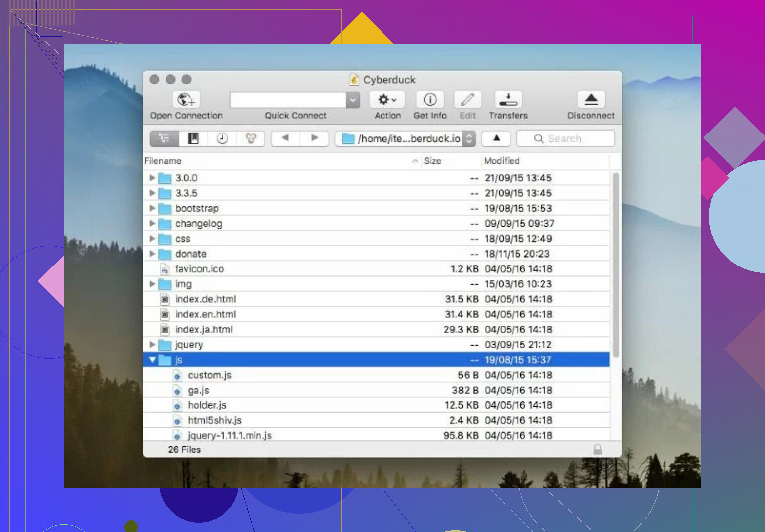Go to parent folder with up arrow
Image resolution: width=765 pixels, height=532 pixels.
tap(496, 138)
